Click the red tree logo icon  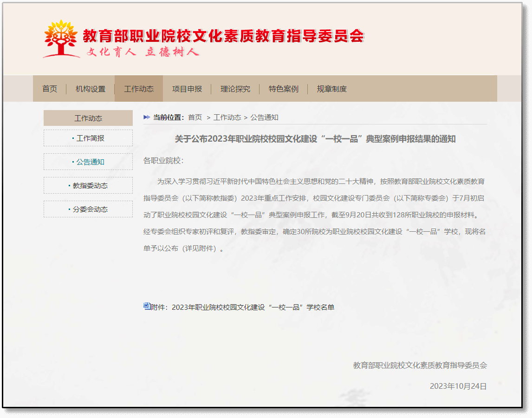(60, 39)
